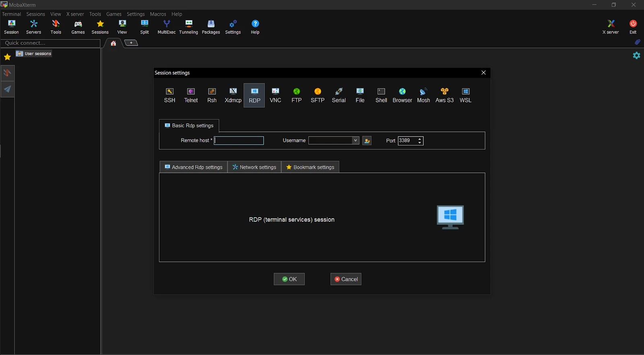Choose the Aws S3 session type
644x355 pixels.
444,95
